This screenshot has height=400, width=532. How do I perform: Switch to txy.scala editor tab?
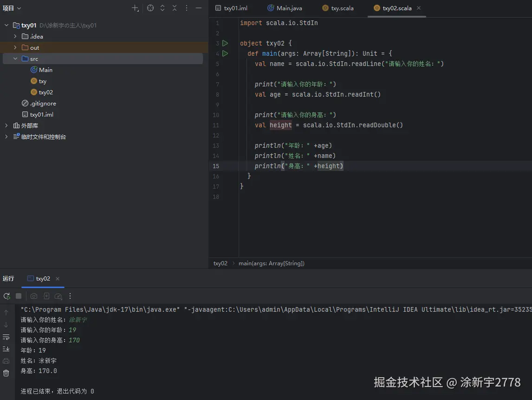point(338,8)
